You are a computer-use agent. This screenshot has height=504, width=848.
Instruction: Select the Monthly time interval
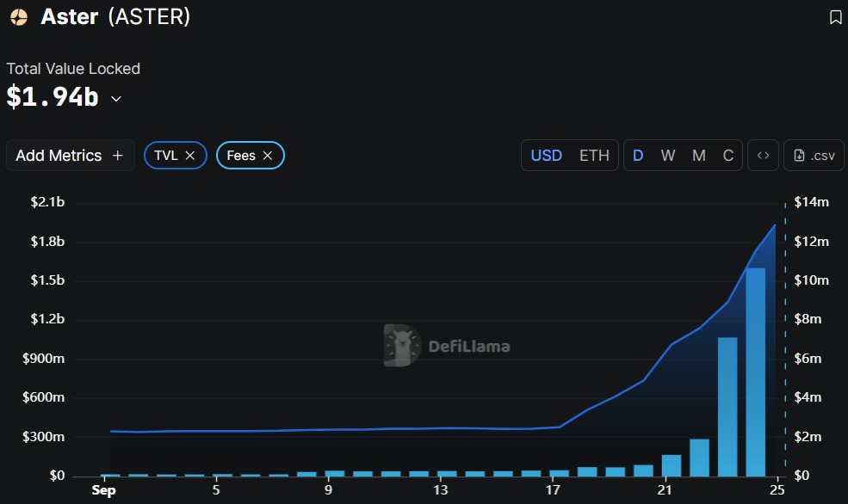[697, 155]
